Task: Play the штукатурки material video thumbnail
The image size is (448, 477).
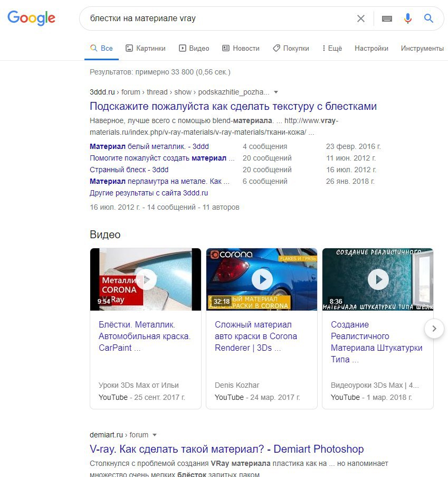Action: tap(378, 279)
